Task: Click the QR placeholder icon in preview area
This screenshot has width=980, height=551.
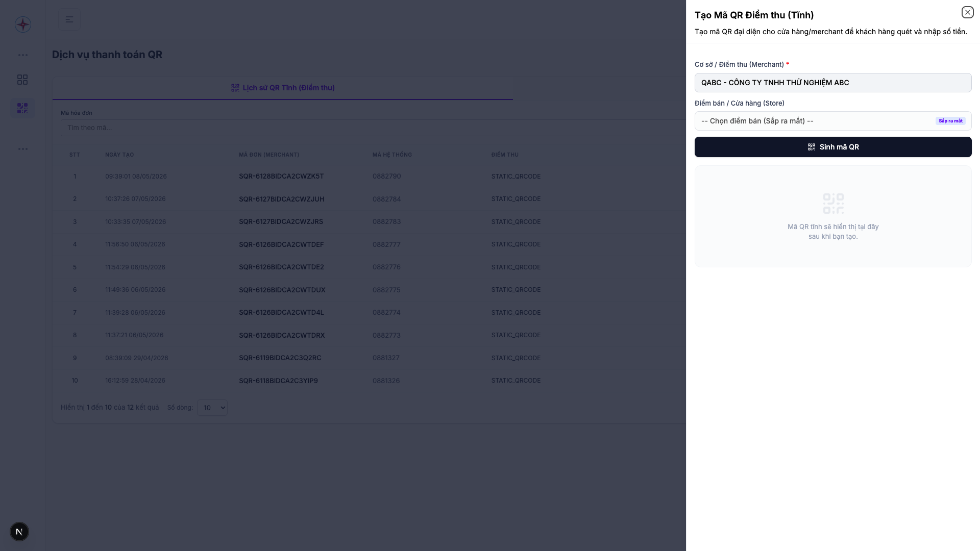Action: point(833,204)
